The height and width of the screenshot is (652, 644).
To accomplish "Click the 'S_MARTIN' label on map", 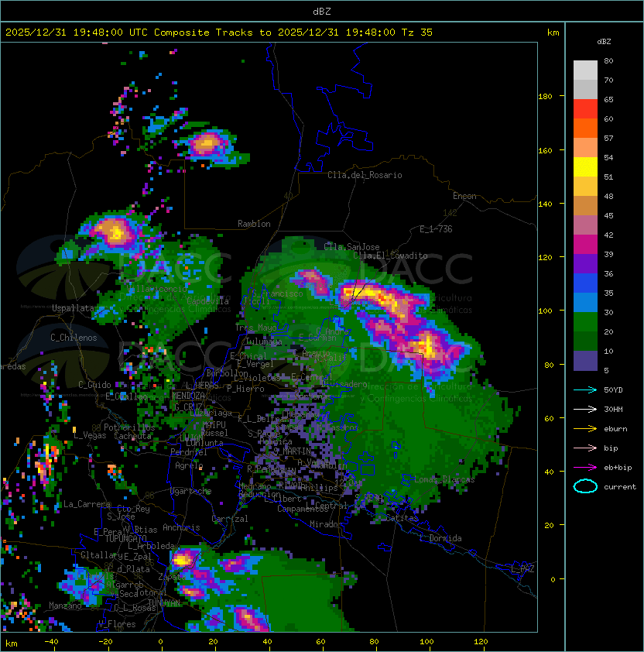I will 293,451.
